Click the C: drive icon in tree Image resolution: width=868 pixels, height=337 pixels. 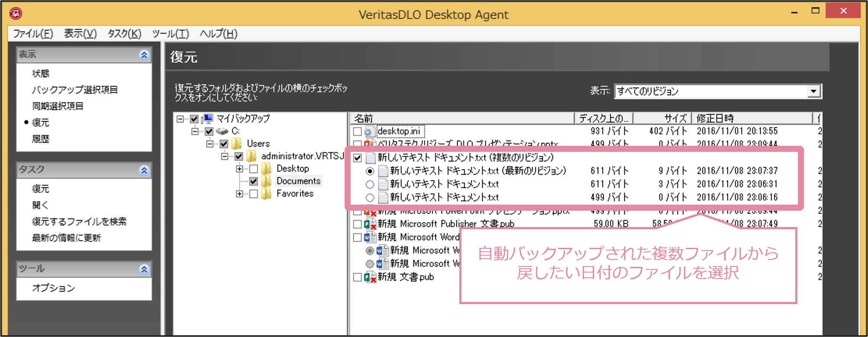tap(222, 131)
